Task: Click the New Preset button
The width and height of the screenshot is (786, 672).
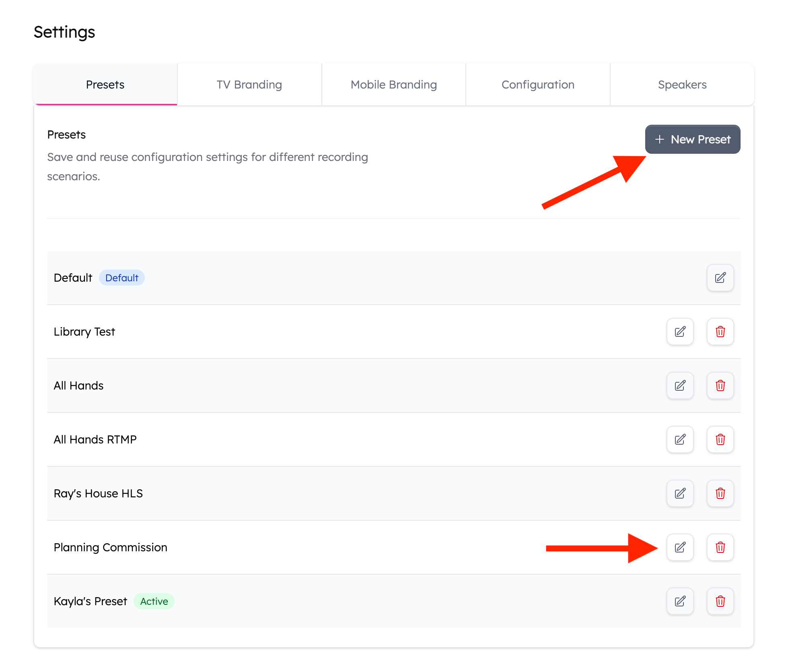Action: pyautogui.click(x=692, y=139)
